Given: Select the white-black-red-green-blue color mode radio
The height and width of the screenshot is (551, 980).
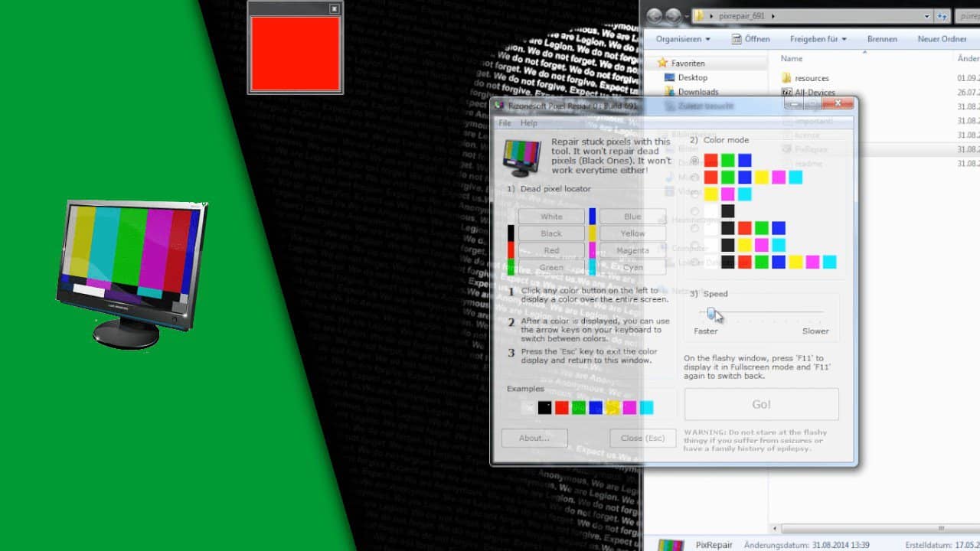Looking at the screenshot, I should coord(694,228).
